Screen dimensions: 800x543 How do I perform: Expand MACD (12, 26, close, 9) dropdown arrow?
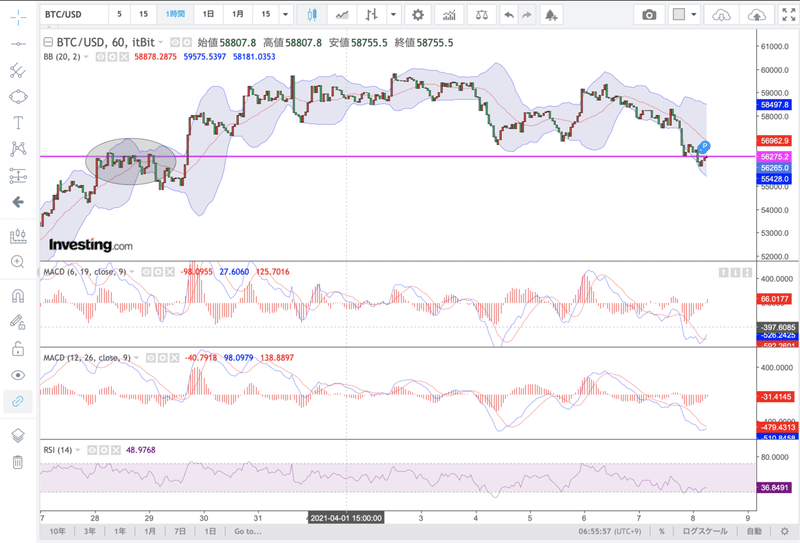pyautogui.click(x=137, y=358)
